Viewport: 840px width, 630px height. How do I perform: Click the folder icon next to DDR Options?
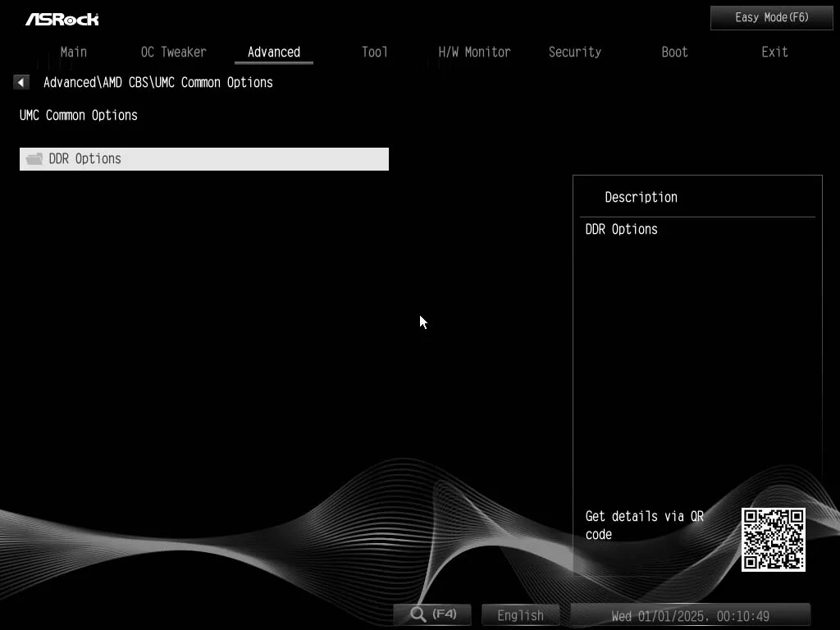coord(34,159)
